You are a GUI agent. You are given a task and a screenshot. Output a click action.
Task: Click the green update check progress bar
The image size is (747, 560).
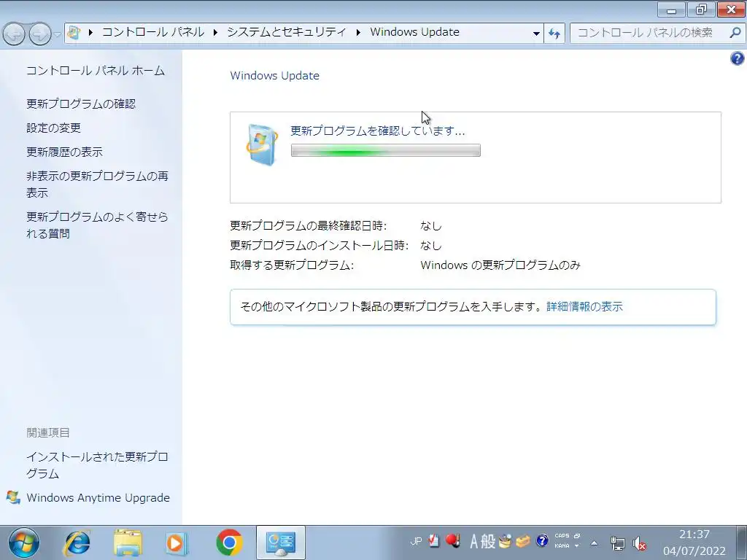point(385,150)
